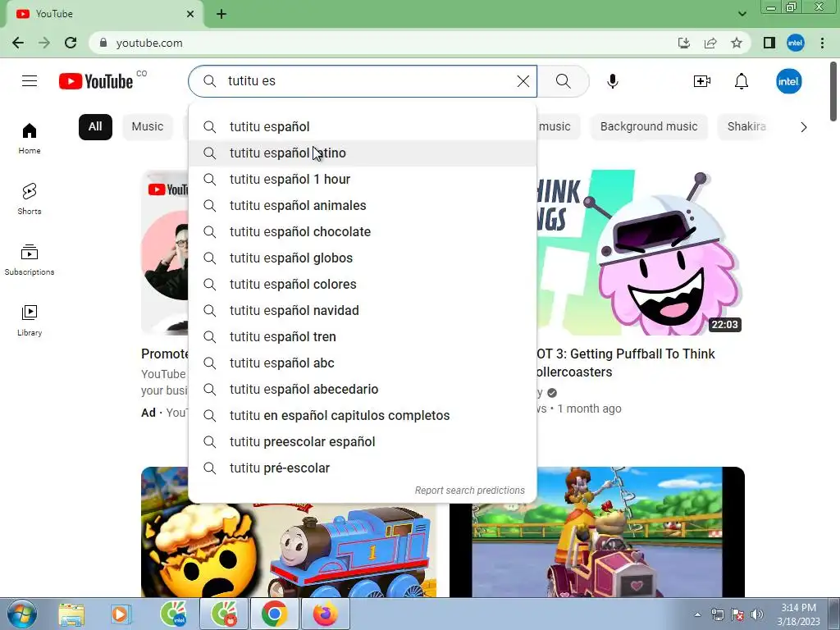Click the YouTube logo
The image size is (840, 630).
tap(96, 81)
